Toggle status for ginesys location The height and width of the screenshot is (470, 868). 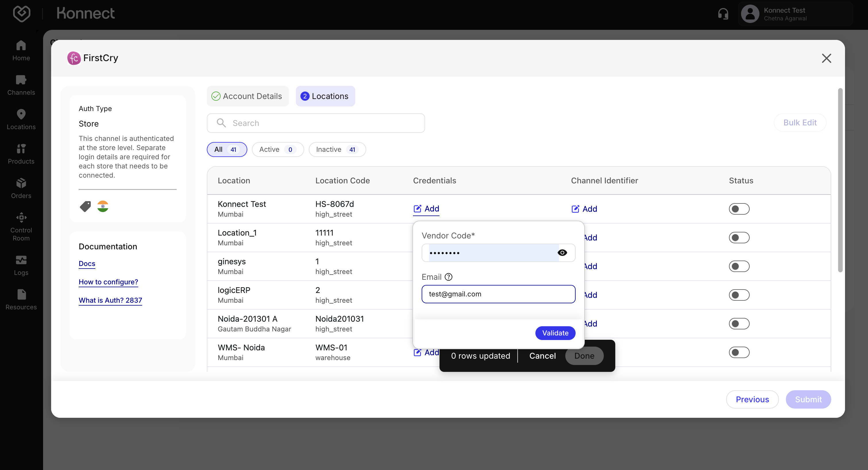coord(739,266)
